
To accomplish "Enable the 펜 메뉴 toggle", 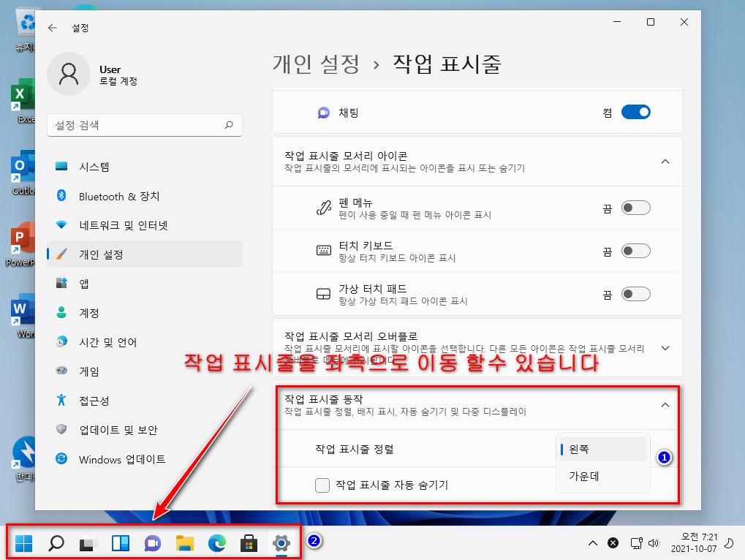I will (636, 208).
